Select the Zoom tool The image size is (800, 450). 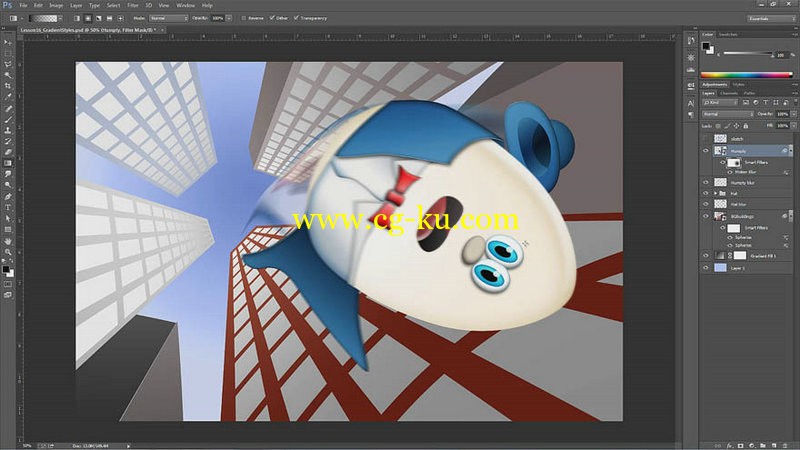8,252
